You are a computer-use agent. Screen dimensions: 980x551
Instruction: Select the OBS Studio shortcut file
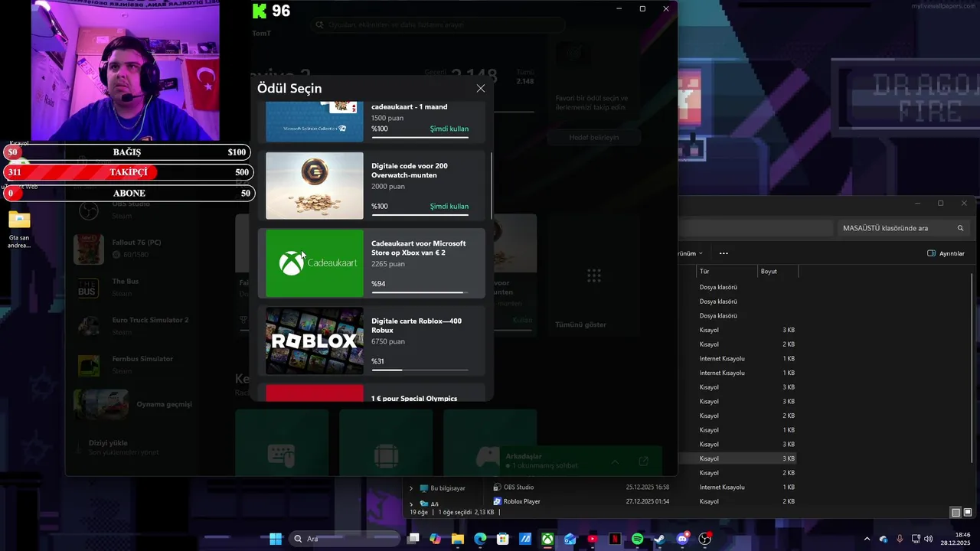(x=518, y=487)
